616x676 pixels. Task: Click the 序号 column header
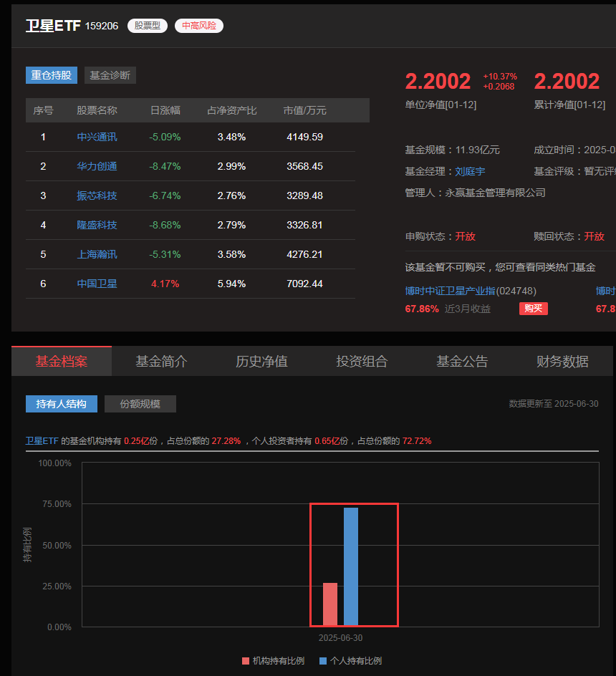(43, 110)
